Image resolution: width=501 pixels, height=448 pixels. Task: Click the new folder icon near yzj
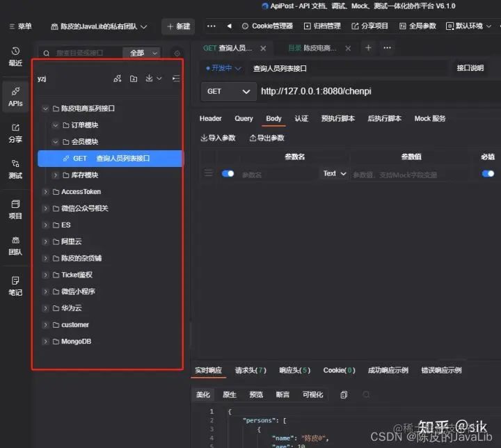tap(134, 79)
